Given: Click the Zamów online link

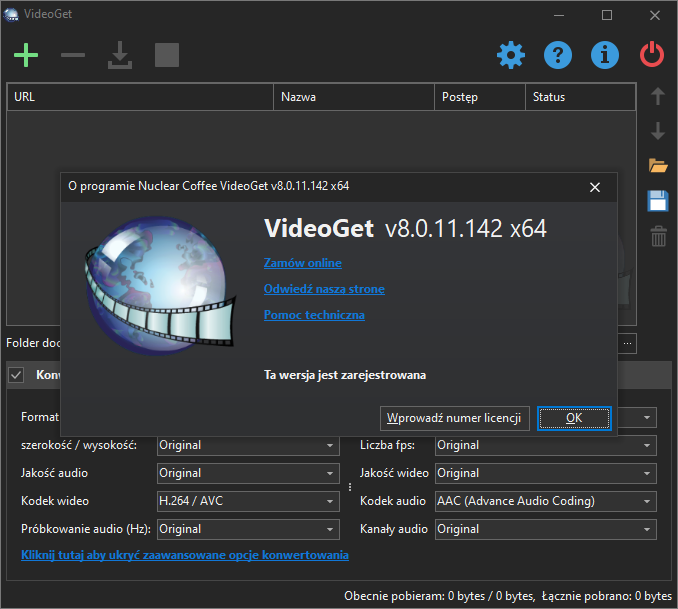Looking at the screenshot, I should [303, 263].
